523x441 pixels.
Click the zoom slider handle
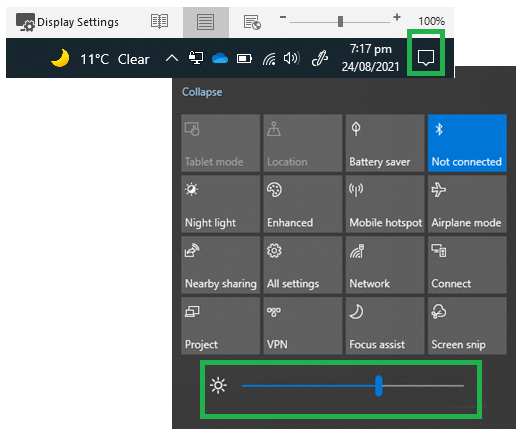click(x=340, y=22)
